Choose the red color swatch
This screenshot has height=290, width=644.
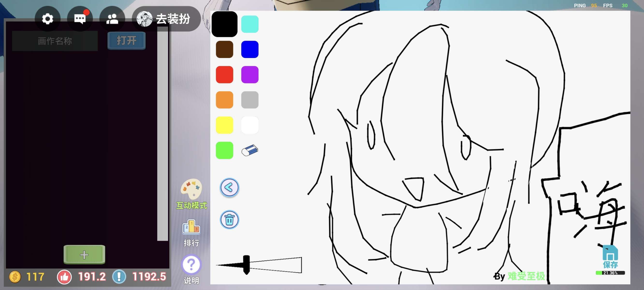[224, 74]
